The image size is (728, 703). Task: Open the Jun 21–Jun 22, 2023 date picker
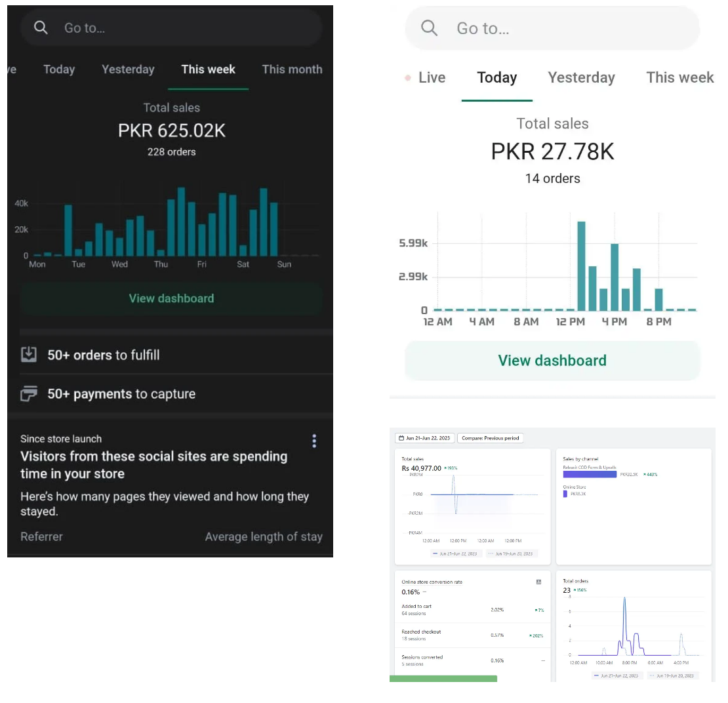pos(424,438)
